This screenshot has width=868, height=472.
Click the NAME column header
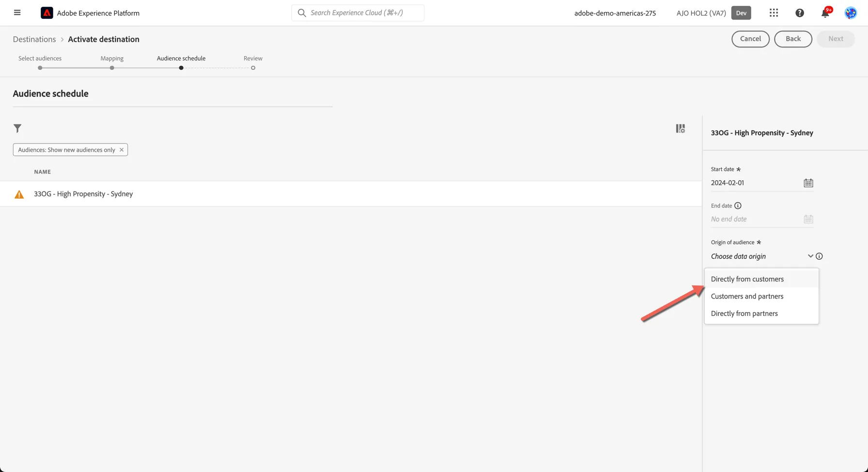pyautogui.click(x=42, y=172)
